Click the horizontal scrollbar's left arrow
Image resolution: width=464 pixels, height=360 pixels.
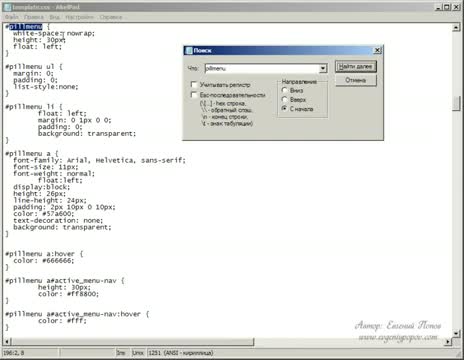click(x=8, y=341)
